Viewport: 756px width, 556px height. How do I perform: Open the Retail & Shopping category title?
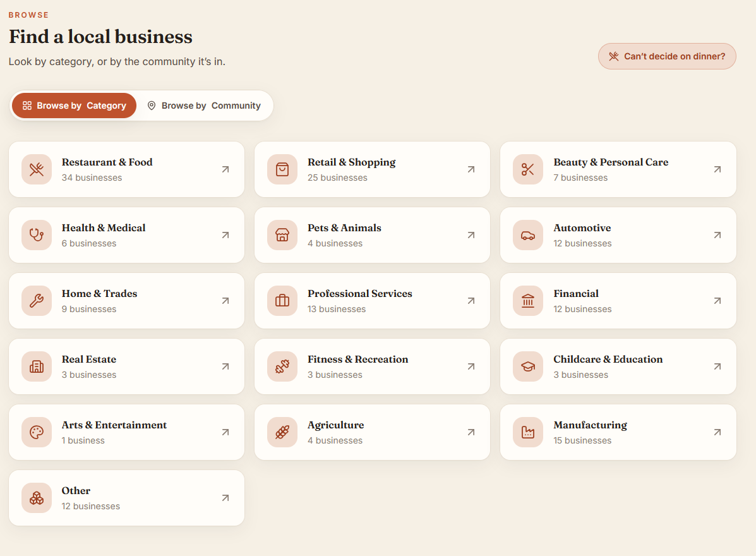[352, 162]
